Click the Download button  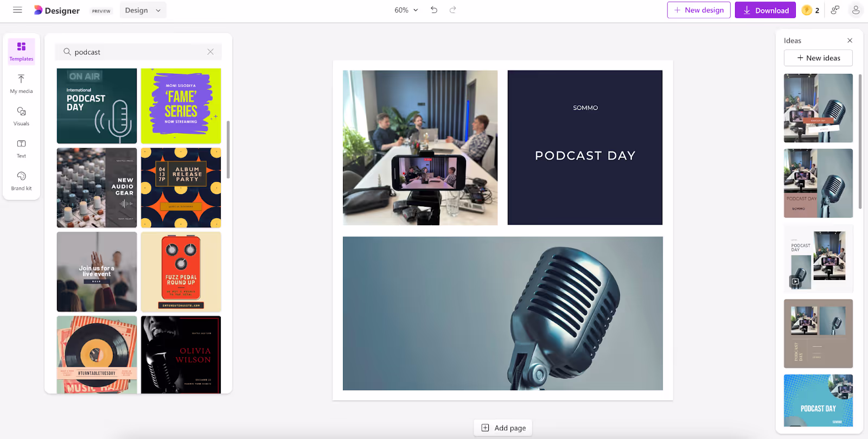pyautogui.click(x=765, y=10)
